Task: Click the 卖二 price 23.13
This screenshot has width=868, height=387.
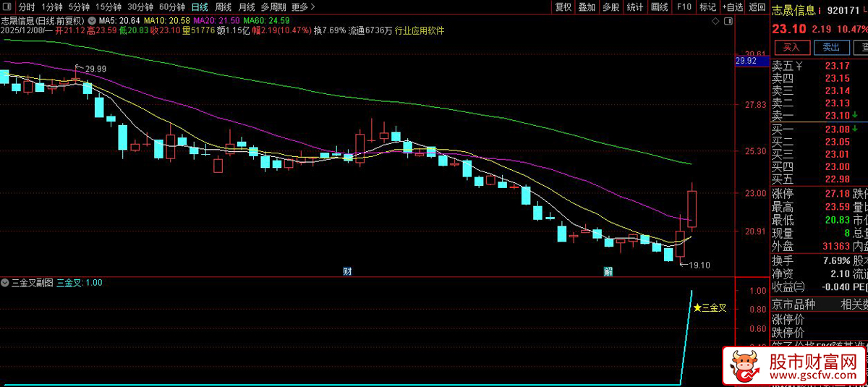Action: pyautogui.click(x=837, y=103)
